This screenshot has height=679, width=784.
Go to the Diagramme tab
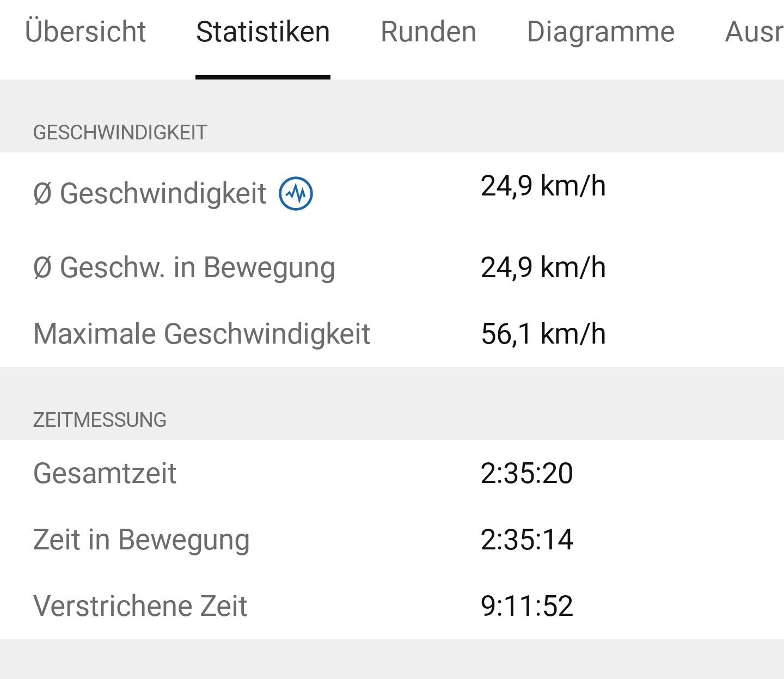[x=601, y=32]
